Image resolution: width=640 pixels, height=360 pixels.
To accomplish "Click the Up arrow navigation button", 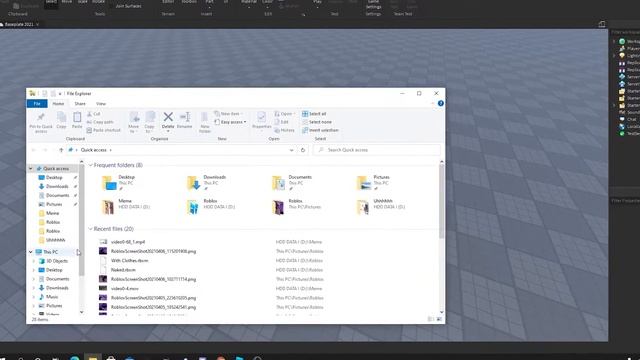I will point(61,150).
